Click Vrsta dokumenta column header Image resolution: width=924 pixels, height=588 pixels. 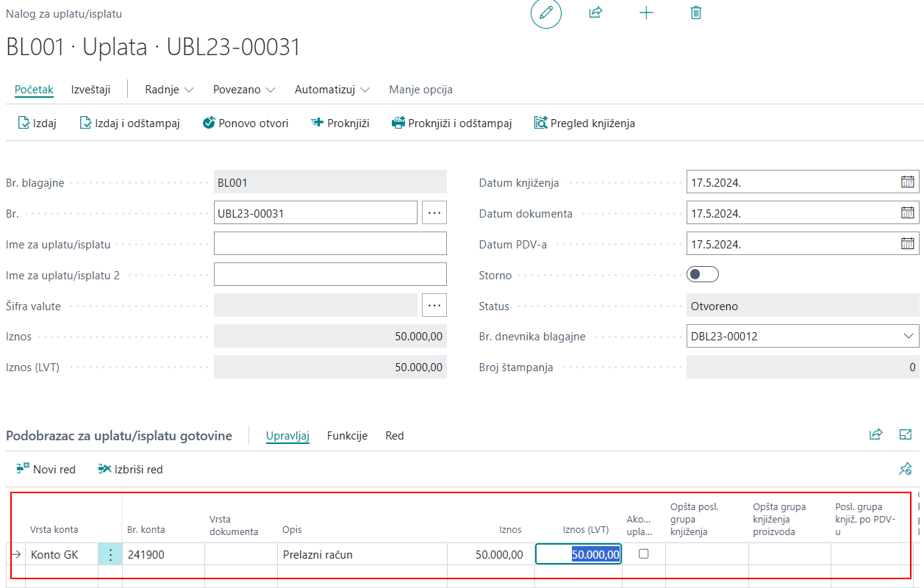(234, 525)
